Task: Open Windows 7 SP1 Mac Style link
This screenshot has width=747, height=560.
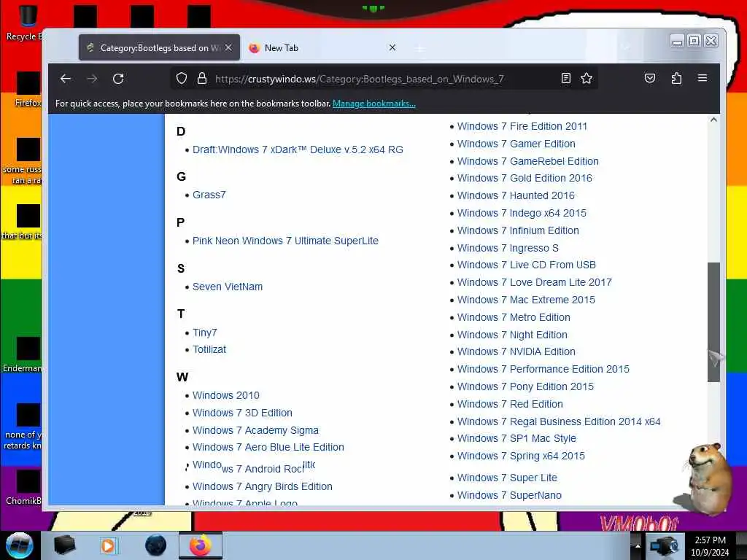Action: coord(517,438)
